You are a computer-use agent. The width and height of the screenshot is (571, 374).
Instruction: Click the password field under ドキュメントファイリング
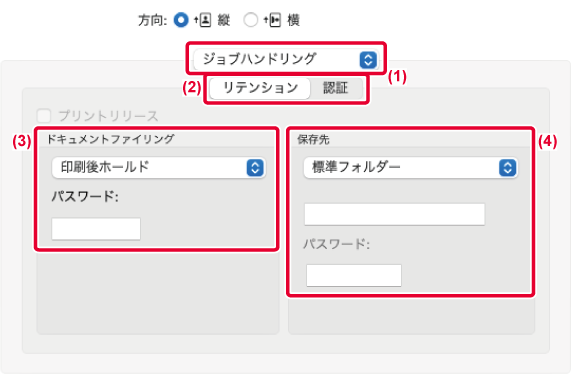[x=96, y=229]
